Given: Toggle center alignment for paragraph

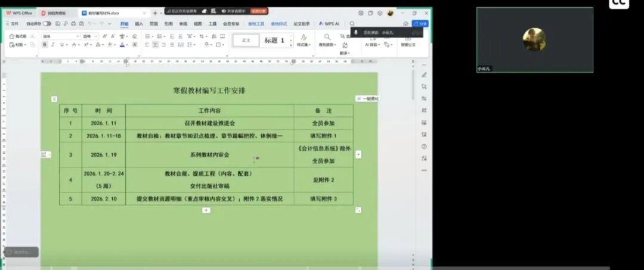Looking at the screenshot, I should (x=156, y=45).
